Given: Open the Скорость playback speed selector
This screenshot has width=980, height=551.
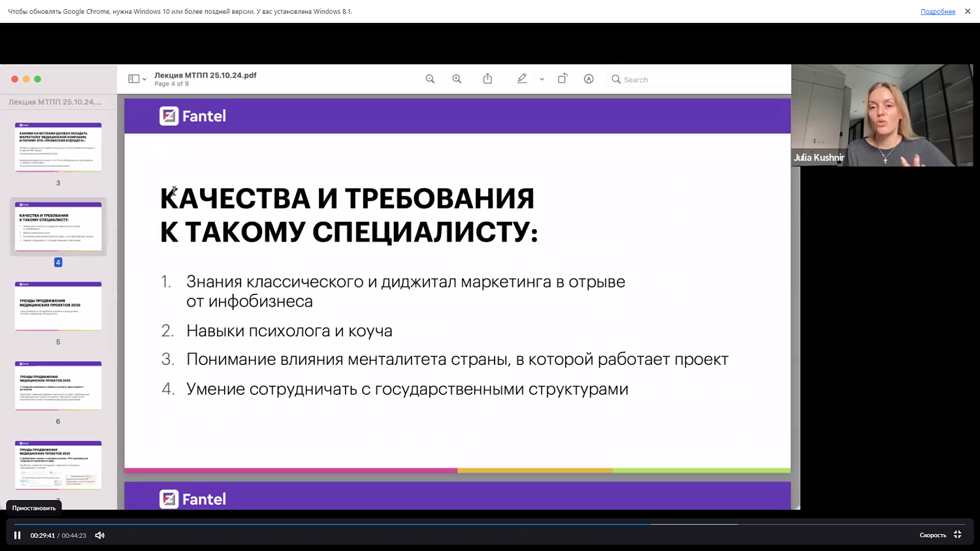Looking at the screenshot, I should coord(932,535).
